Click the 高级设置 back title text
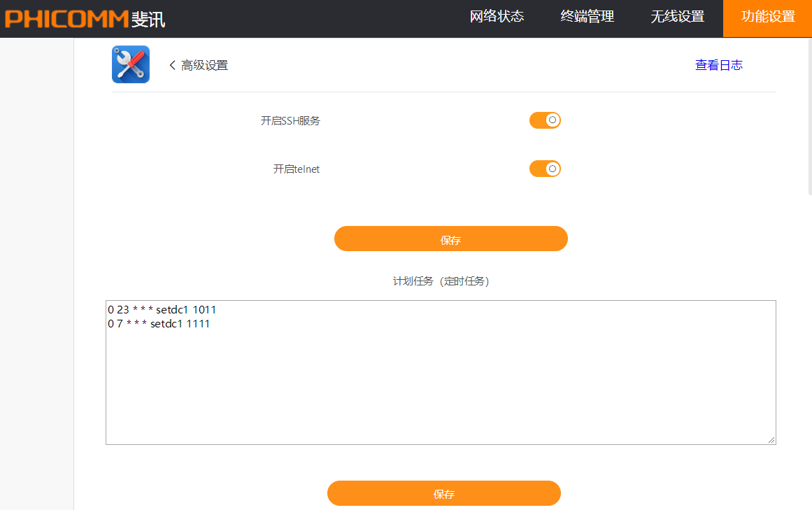Viewport: 812px width, 510px height. (x=204, y=65)
